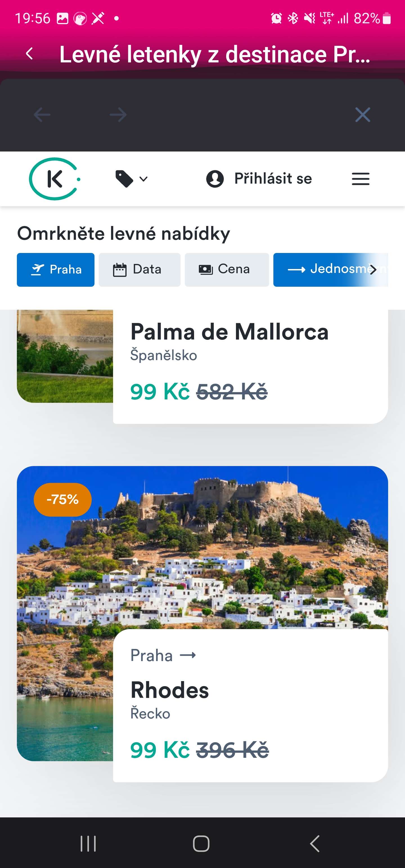Tap the -75% discount badge
Image resolution: width=405 pixels, height=868 pixels.
(x=63, y=499)
